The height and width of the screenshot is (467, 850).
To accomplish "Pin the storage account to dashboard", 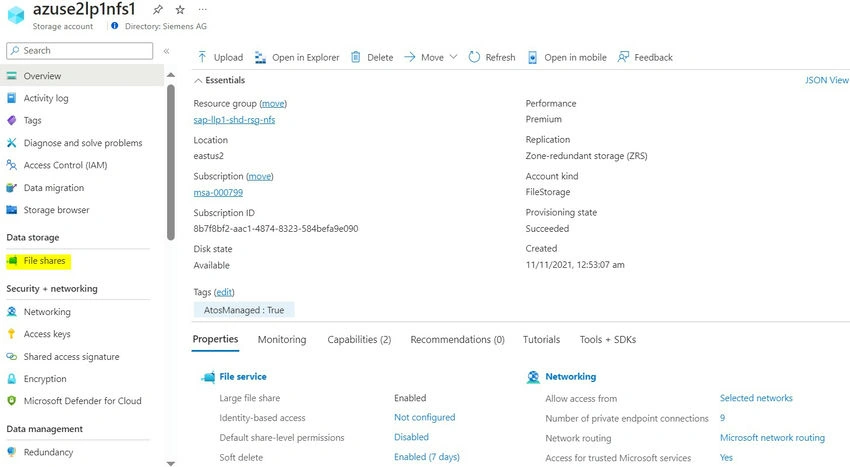I will [x=158, y=9].
